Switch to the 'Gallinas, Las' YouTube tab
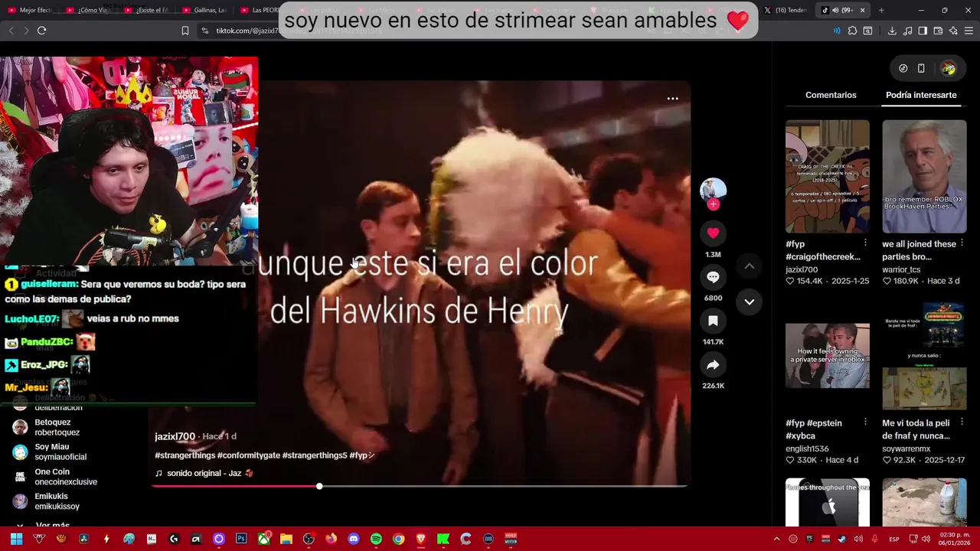Image resolution: width=980 pixels, height=551 pixels. (x=204, y=10)
